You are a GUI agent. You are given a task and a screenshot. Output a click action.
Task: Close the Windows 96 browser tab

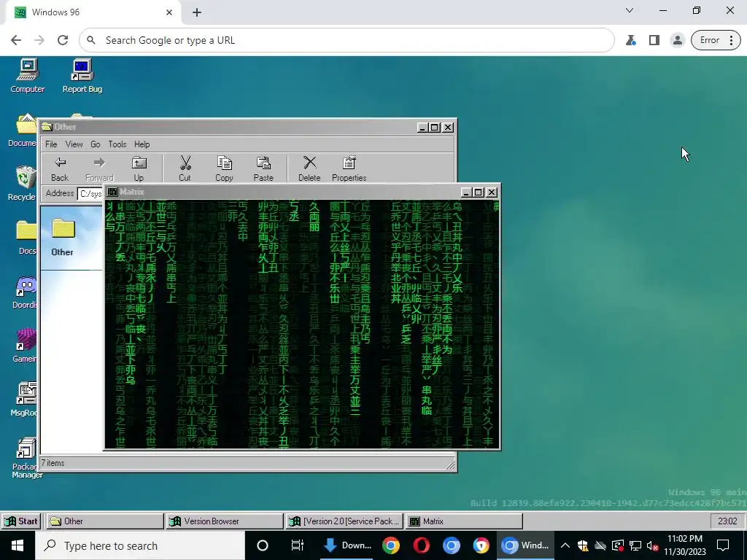click(x=169, y=12)
